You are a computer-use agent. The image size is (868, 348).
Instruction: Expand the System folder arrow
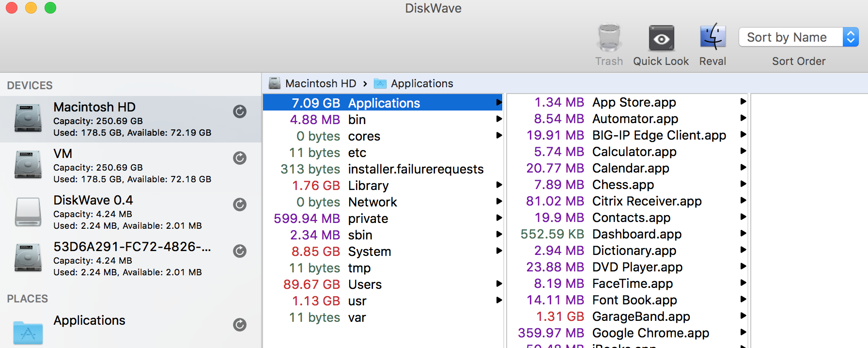coord(499,251)
